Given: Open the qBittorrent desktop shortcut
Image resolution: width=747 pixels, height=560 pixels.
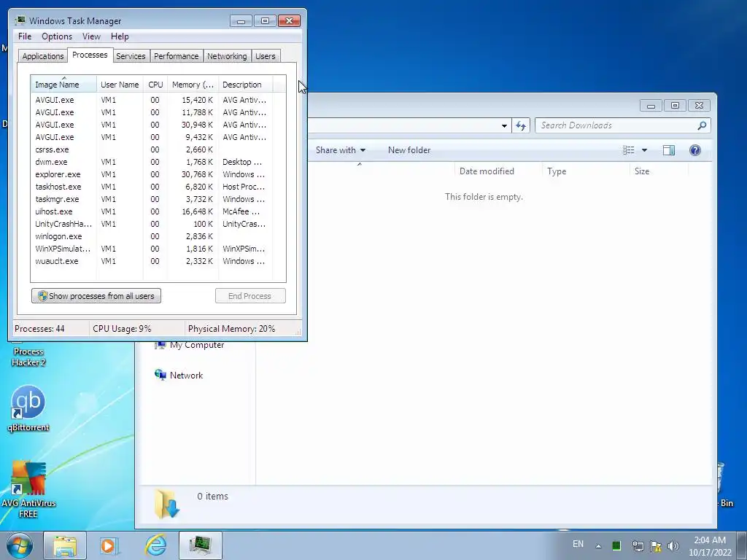Looking at the screenshot, I should coord(28,408).
